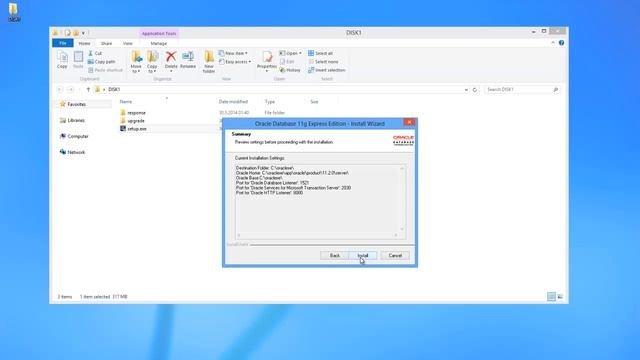Click the Up arrow in the address bar
640x360 pixels.
point(88,89)
